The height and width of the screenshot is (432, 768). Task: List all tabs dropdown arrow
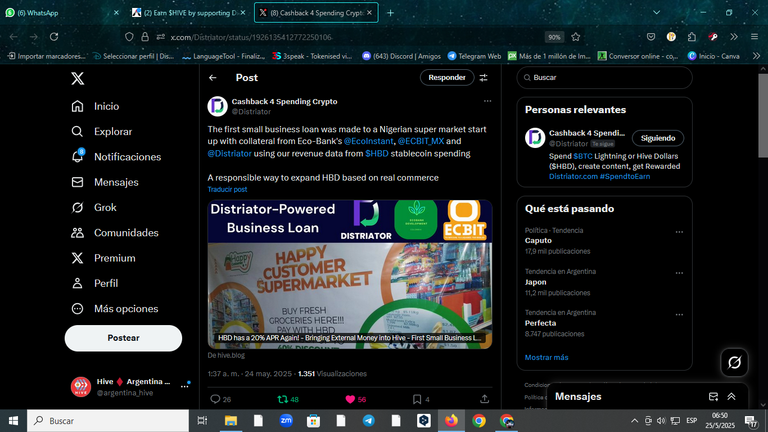point(656,13)
